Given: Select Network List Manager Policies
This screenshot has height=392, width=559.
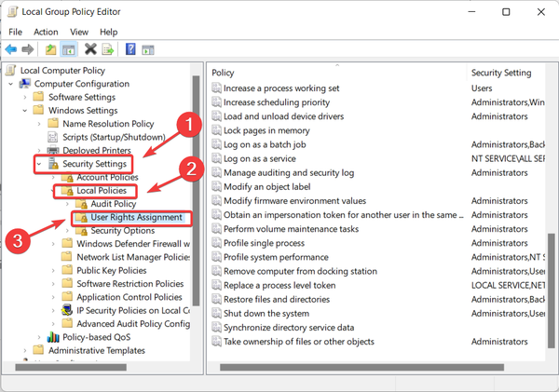Looking at the screenshot, I should click(x=133, y=257).
